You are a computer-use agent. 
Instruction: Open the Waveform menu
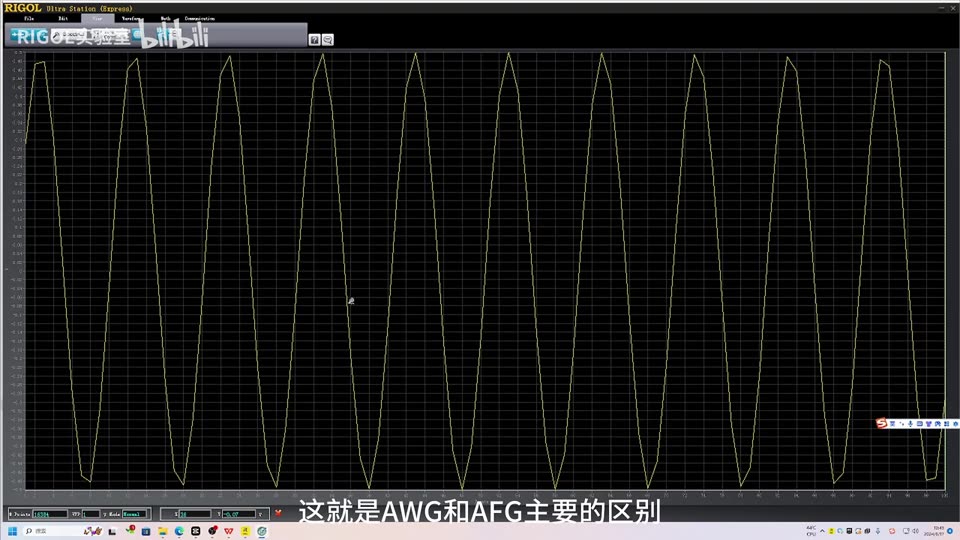(x=132, y=18)
